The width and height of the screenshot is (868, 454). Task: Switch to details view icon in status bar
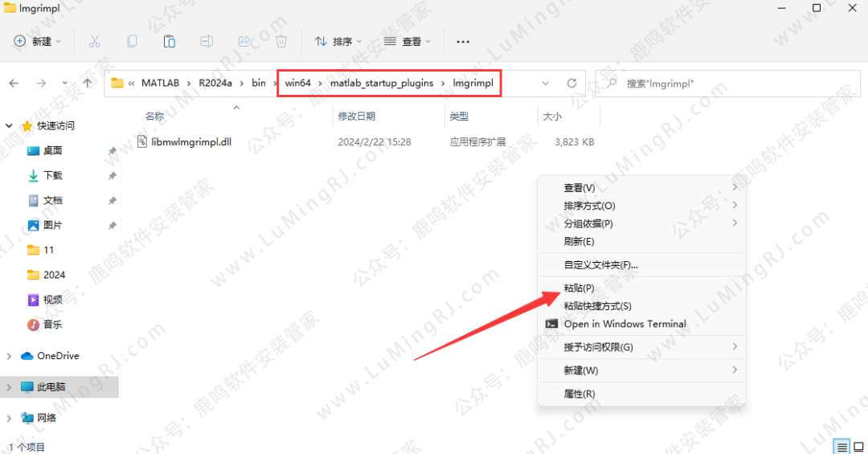(841, 446)
